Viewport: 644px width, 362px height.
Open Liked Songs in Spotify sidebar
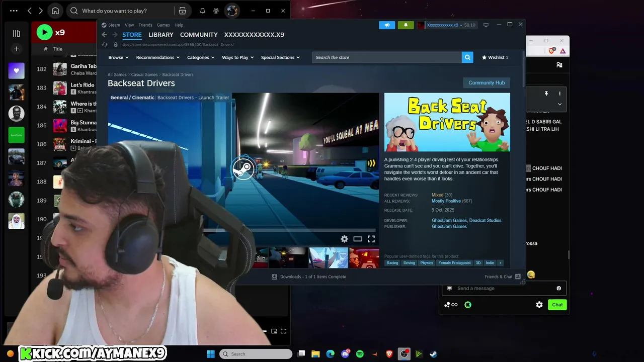16,71
